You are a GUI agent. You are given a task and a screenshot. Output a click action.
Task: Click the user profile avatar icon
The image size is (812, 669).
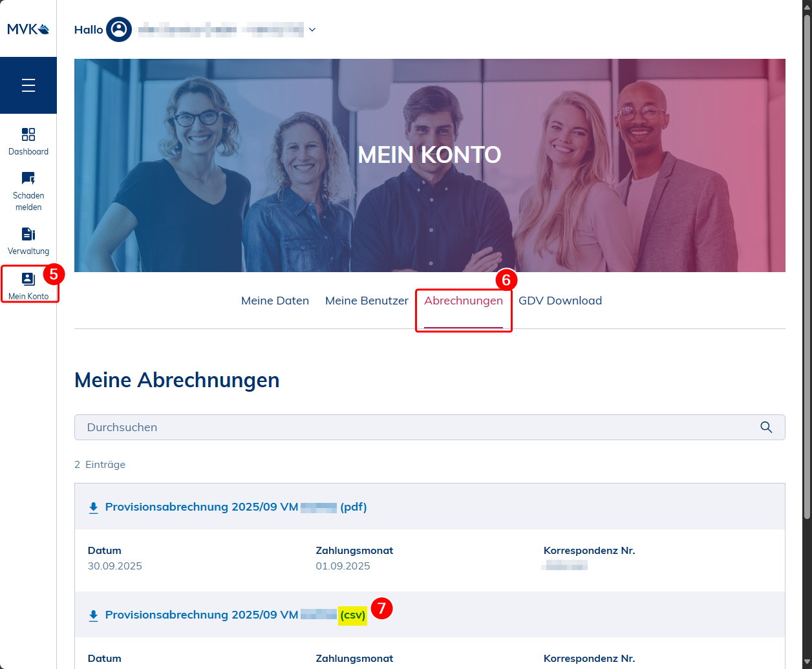(119, 30)
